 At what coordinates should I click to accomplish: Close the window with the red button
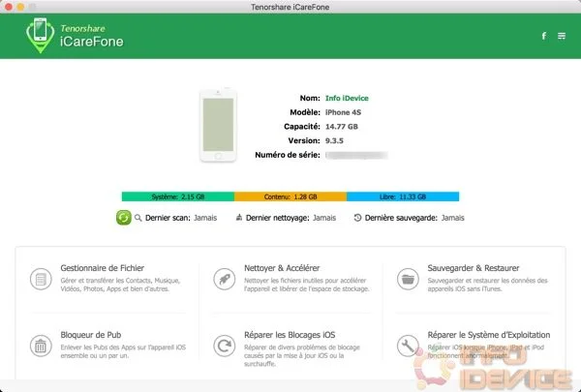point(9,7)
